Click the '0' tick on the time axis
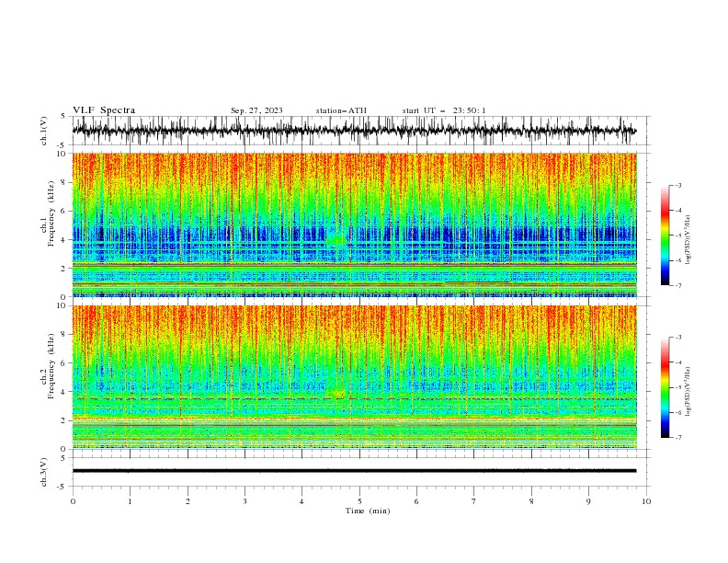The width and height of the screenshot is (728, 563). [73, 501]
